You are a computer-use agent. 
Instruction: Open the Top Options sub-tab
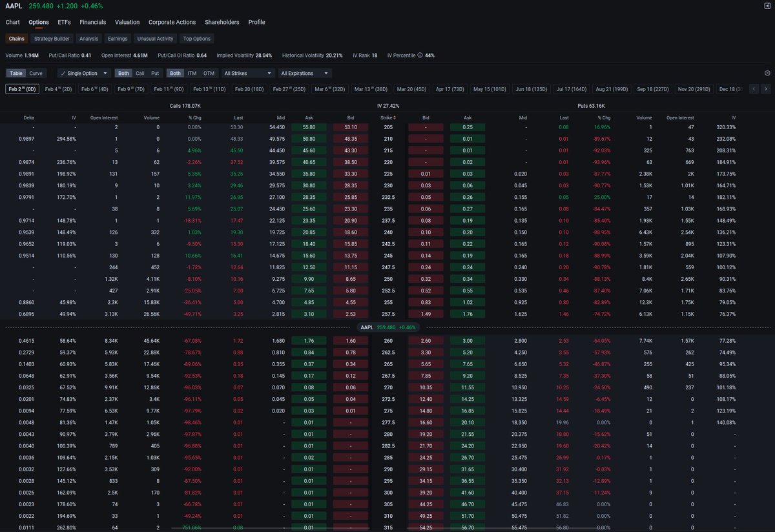pyautogui.click(x=196, y=39)
